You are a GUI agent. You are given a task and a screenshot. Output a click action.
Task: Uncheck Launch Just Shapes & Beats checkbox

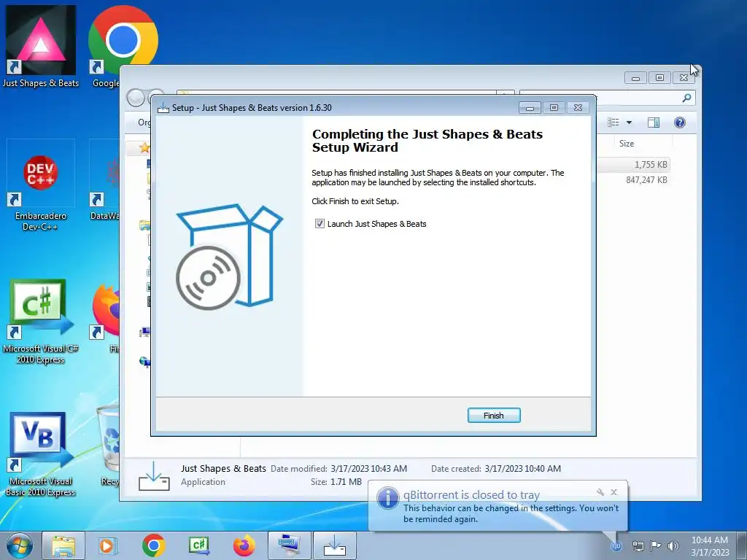[320, 224]
